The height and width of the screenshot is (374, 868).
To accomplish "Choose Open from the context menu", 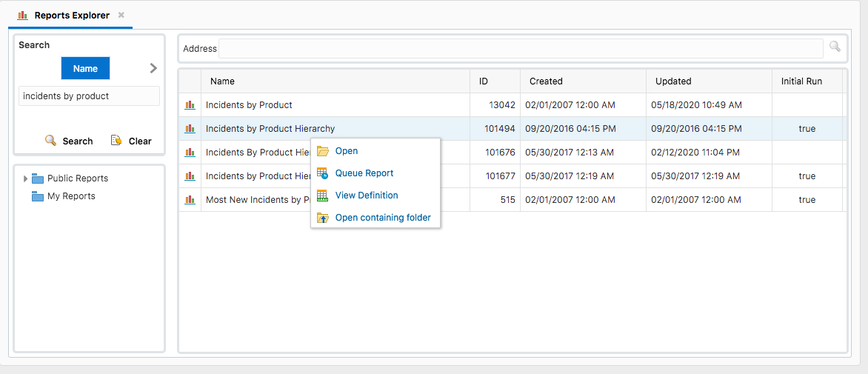I will tap(346, 151).
